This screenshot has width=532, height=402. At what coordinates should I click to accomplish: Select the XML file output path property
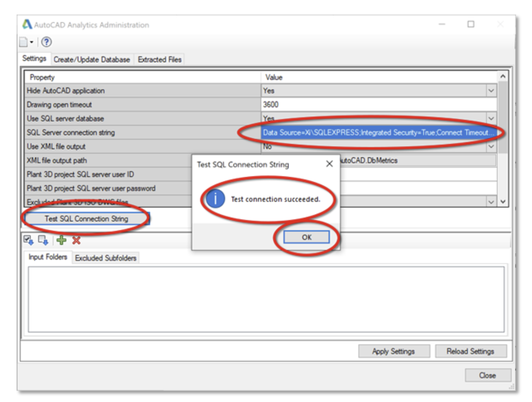pos(109,160)
